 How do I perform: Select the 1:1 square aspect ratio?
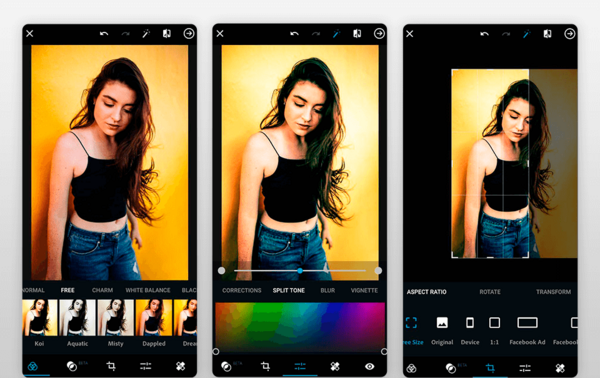coord(494,323)
